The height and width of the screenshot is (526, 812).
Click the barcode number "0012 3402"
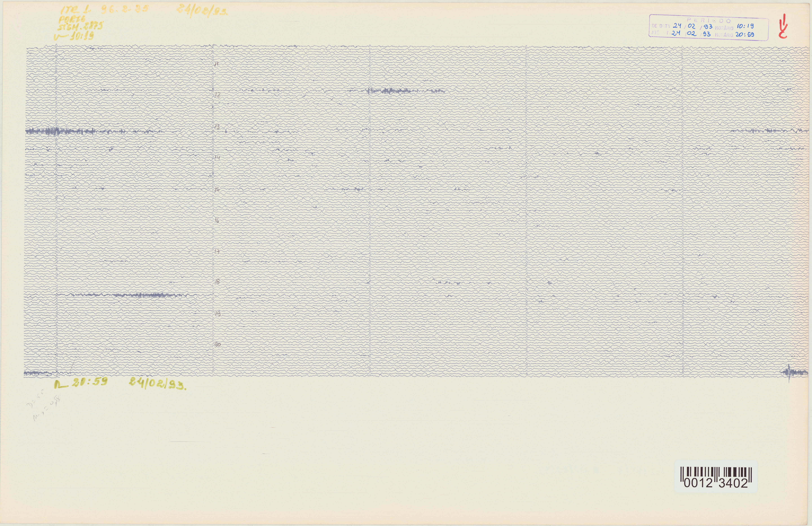(x=716, y=483)
